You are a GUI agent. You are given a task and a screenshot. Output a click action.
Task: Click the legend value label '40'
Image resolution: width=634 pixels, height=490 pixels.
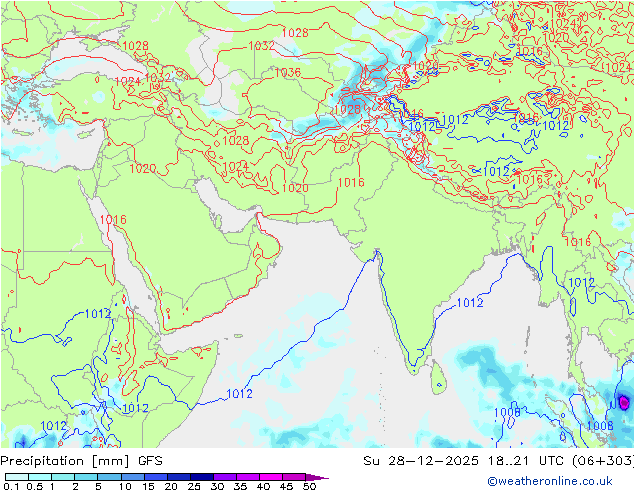pyautogui.click(x=263, y=486)
